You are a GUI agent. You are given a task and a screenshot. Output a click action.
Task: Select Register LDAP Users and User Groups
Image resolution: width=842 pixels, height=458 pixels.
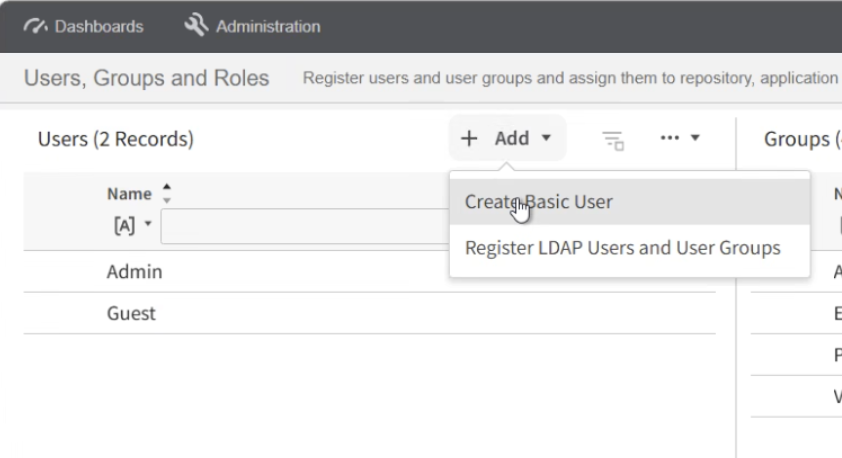(629, 248)
